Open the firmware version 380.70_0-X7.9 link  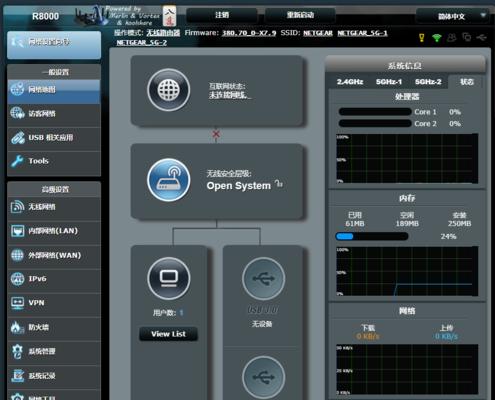pyautogui.click(x=249, y=33)
